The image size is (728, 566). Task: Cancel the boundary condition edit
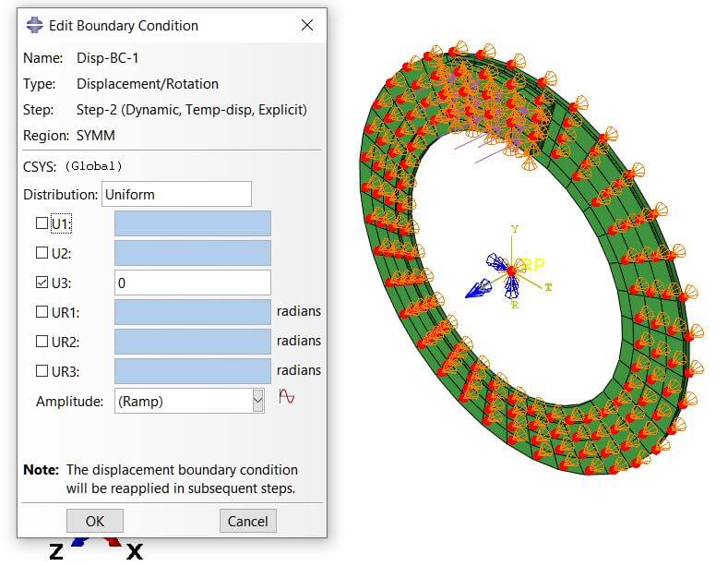pos(247,521)
